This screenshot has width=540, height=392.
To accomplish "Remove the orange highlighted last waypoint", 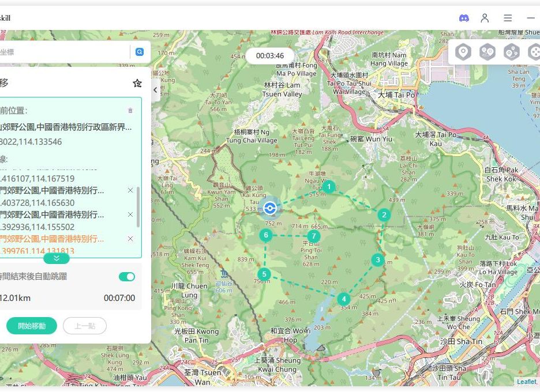I will (130, 239).
